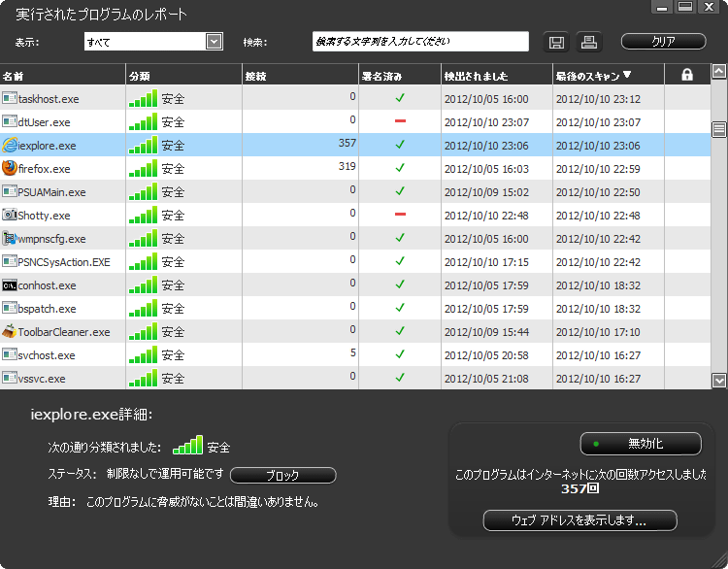Click the 357 connection count for iexplore.exe
Image resolution: width=728 pixels, height=569 pixels.
coord(347,143)
